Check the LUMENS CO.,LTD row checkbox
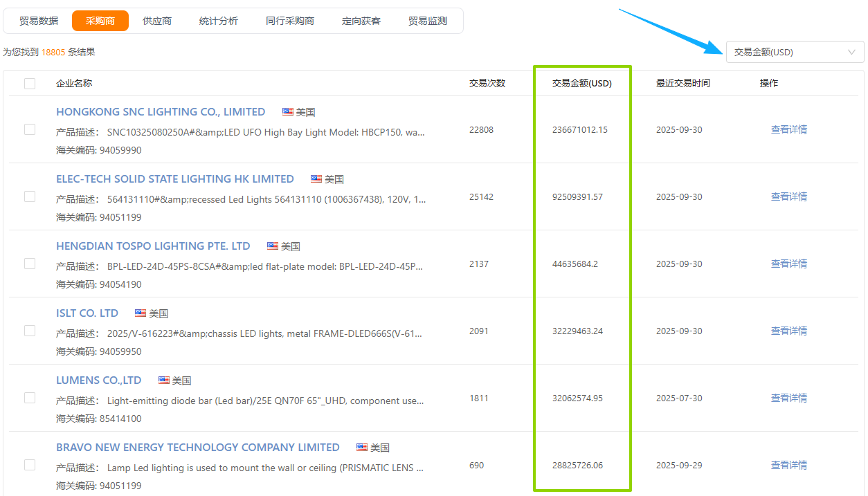The width and height of the screenshot is (868, 496). click(x=30, y=398)
